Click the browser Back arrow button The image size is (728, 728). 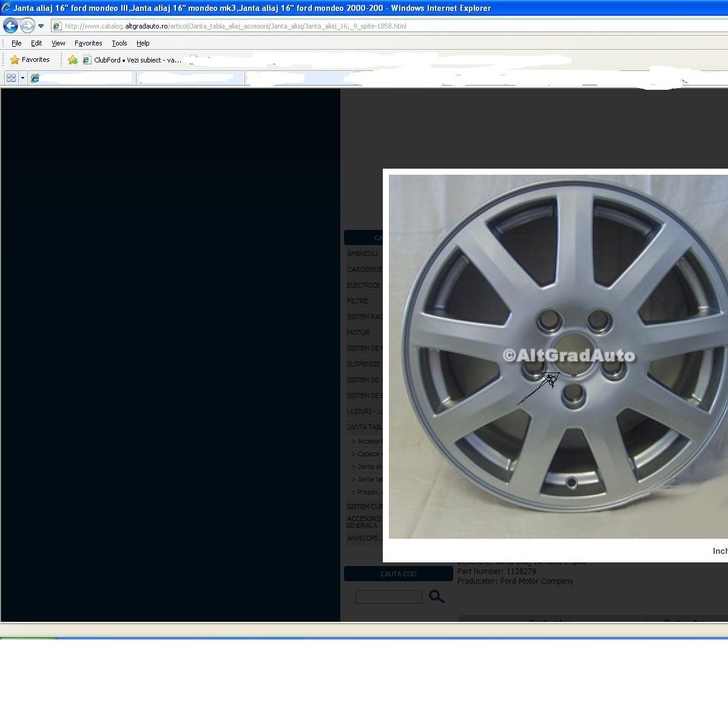10,26
